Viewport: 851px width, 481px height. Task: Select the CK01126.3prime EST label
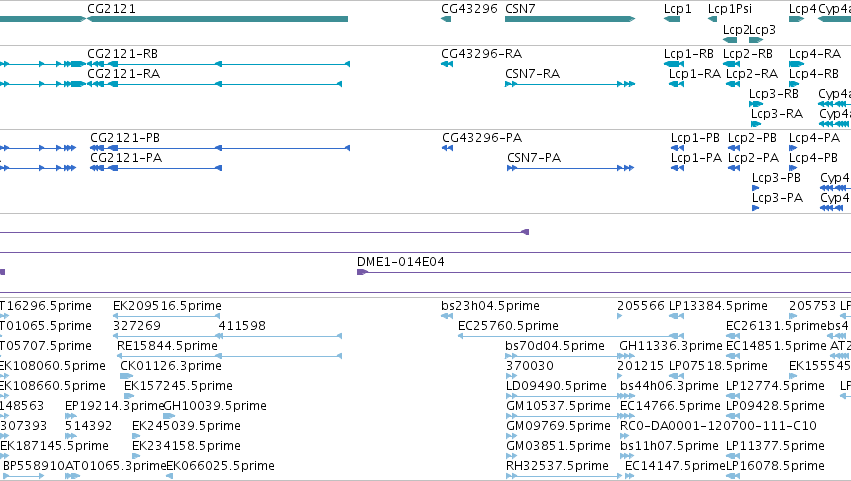tap(171, 366)
